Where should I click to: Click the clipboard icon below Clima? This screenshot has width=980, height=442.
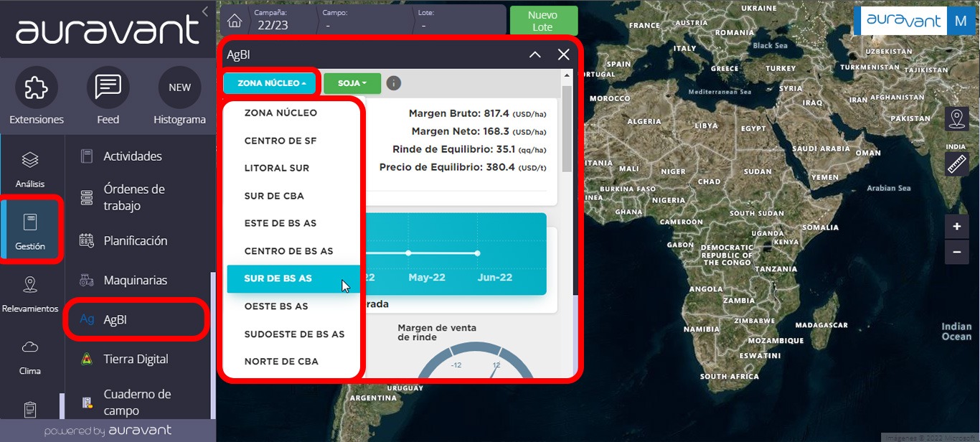click(x=30, y=410)
